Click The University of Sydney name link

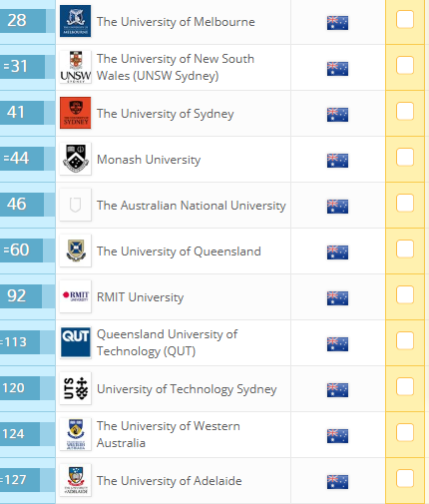point(166,114)
